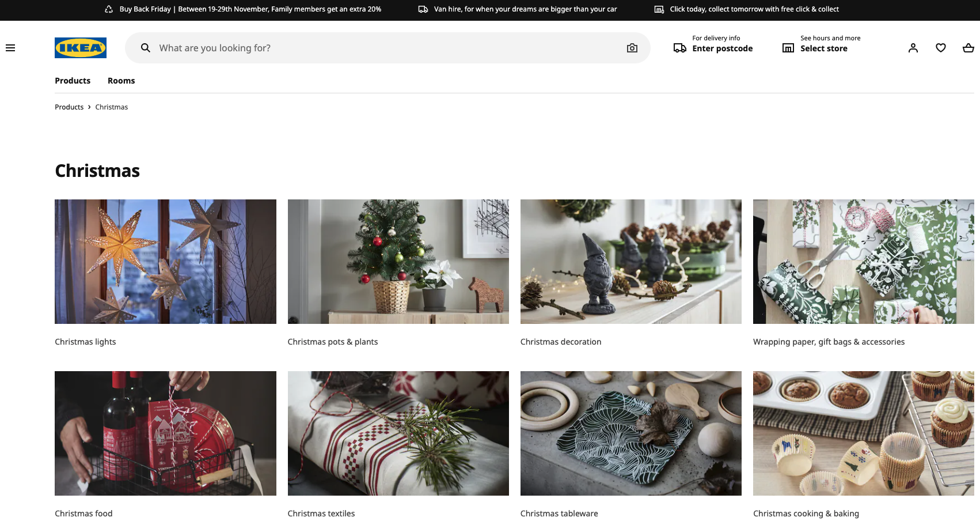
Task: Click the Buy Back Friday banner icon
Action: (x=108, y=9)
